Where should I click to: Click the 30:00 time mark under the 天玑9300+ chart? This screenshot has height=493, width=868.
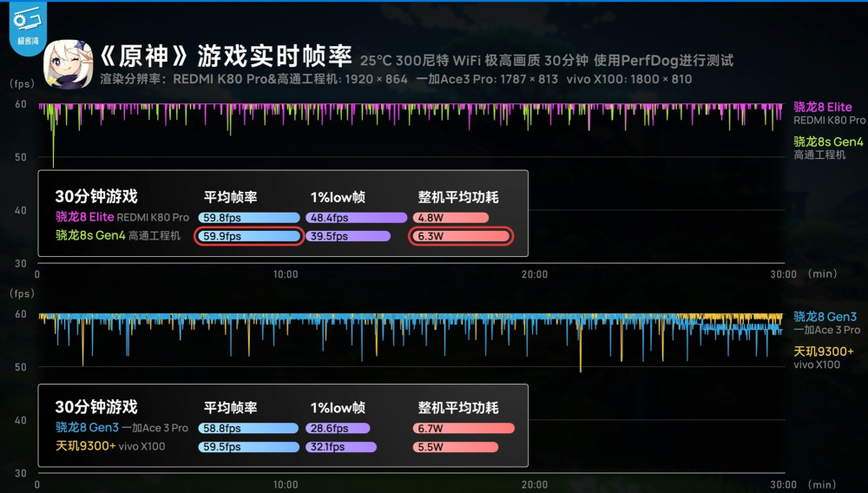(783, 485)
